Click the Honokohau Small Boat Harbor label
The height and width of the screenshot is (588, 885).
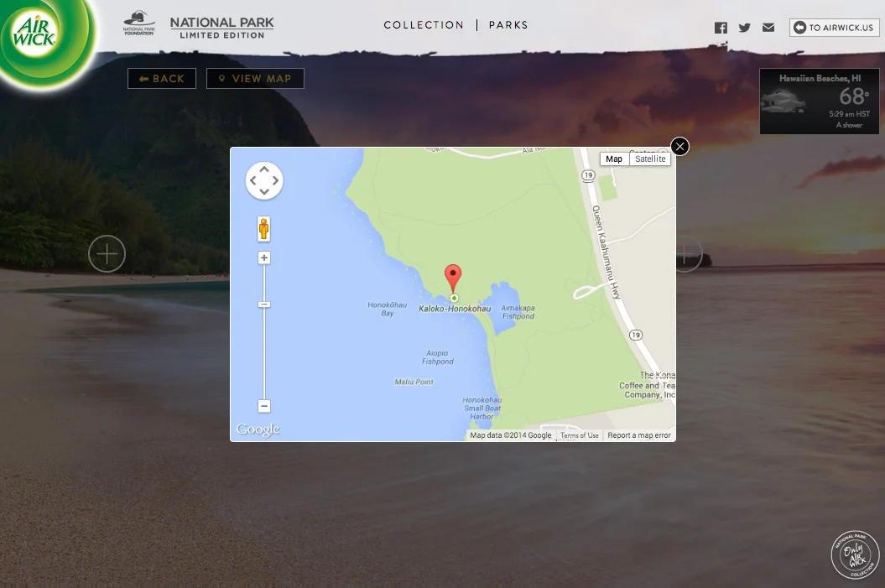482,408
